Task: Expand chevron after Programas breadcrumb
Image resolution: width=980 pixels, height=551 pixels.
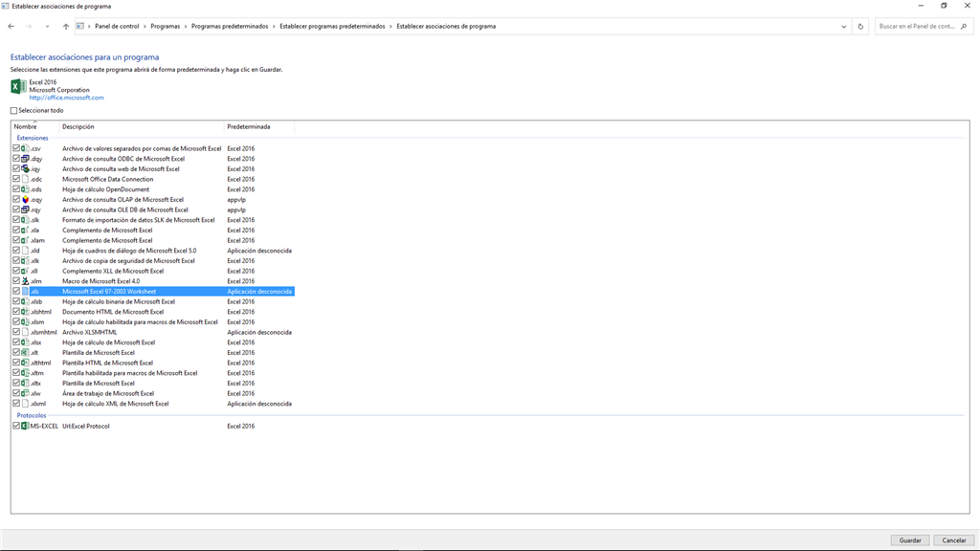Action: (x=186, y=26)
